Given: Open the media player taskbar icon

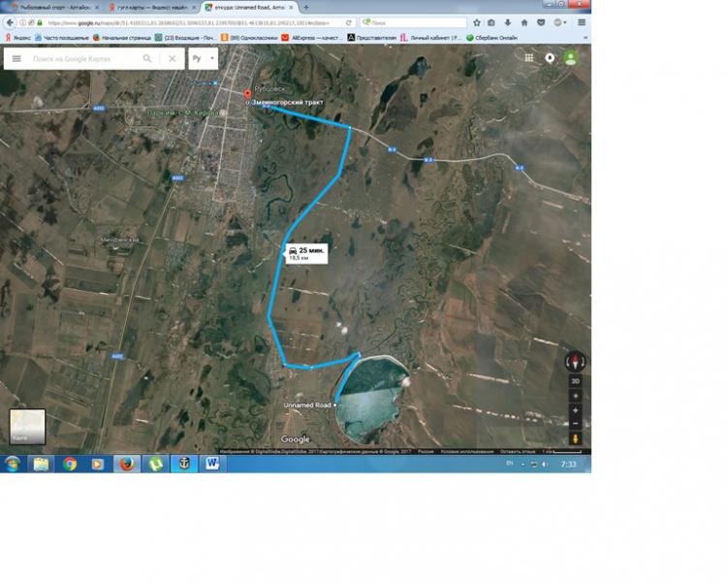Looking at the screenshot, I should point(98,464).
